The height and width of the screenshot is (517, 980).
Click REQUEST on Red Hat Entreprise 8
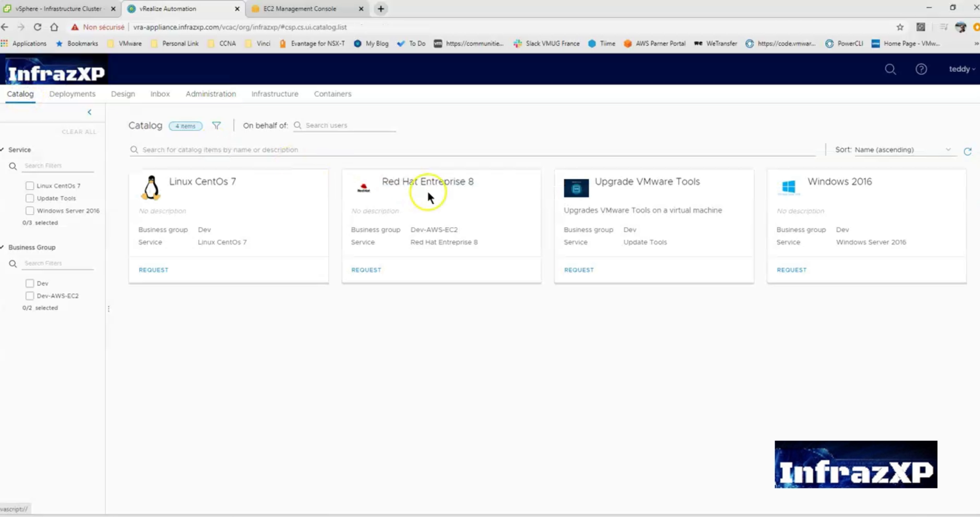pyautogui.click(x=366, y=270)
